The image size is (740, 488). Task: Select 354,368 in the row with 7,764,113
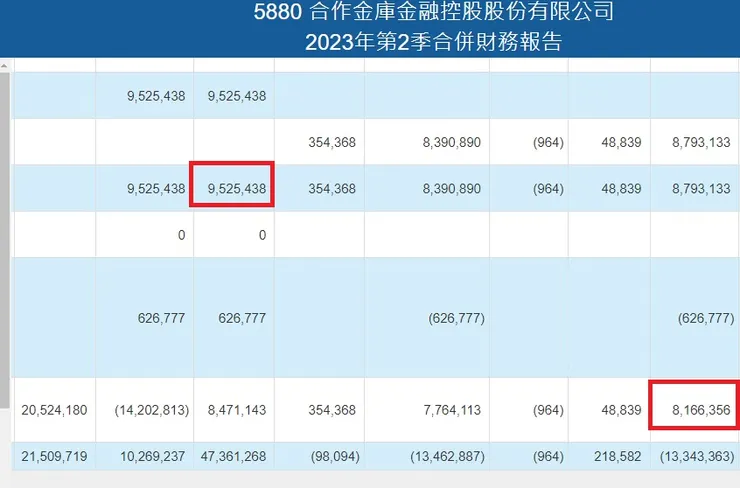[x=332, y=410]
